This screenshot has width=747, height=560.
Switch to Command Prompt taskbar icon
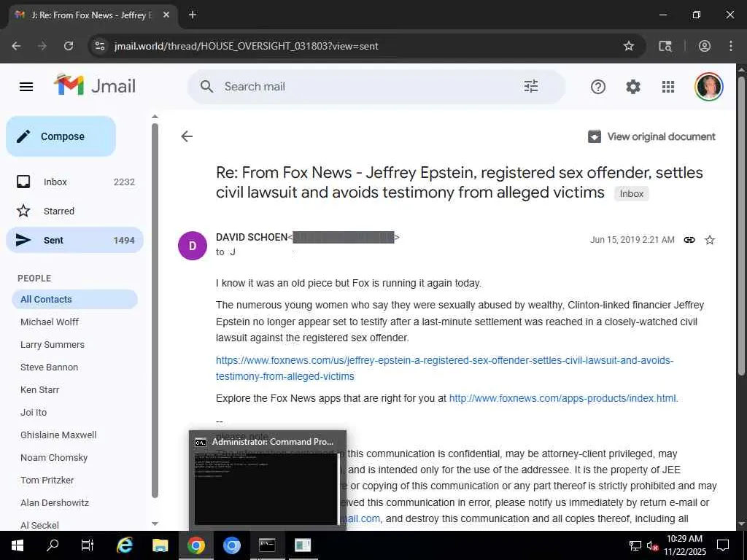click(267, 545)
